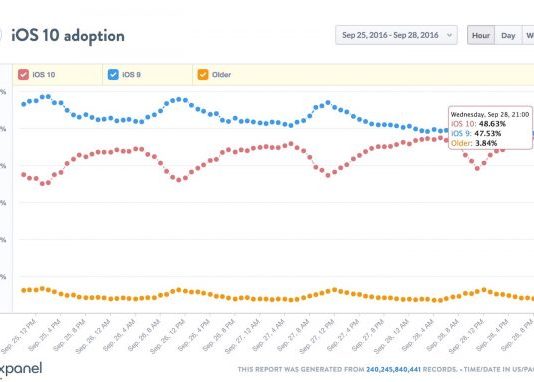Click the lowest red point near Sep 28 12 PM
This screenshot has width=534, height=382.
tap(477, 168)
